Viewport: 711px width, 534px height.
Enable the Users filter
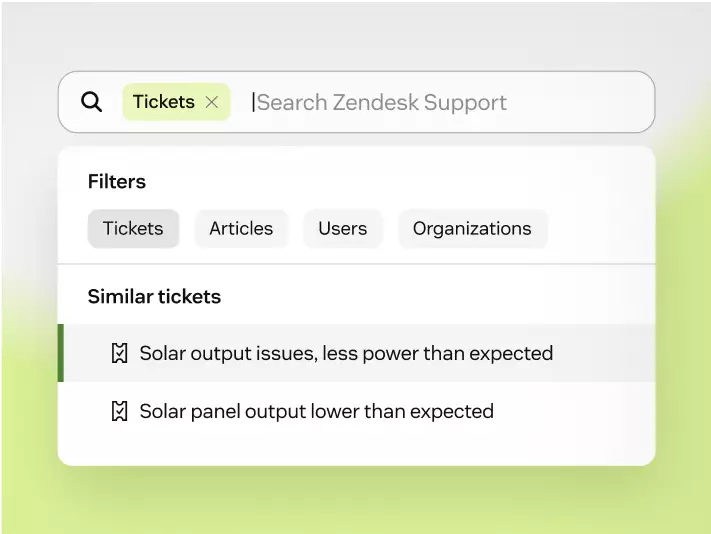(x=343, y=228)
